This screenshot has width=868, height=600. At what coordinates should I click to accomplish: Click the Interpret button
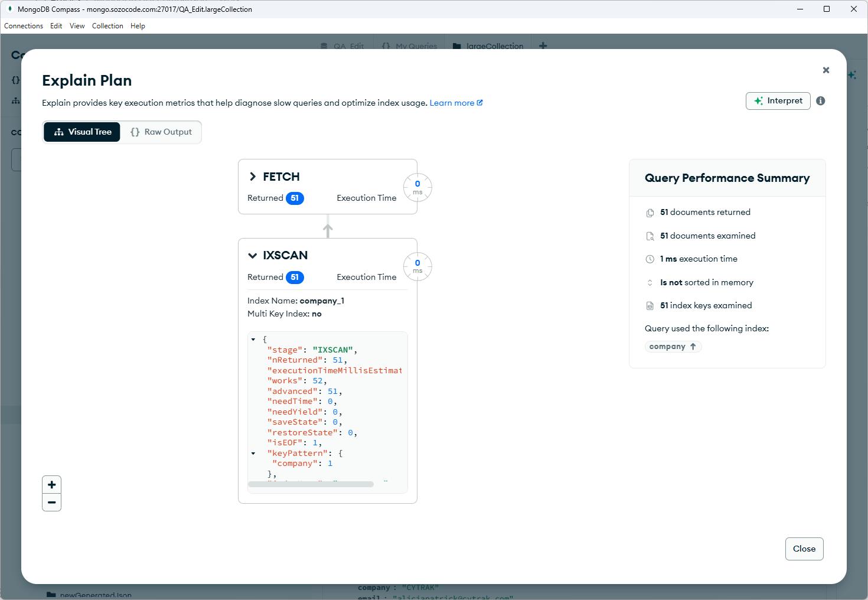tap(778, 101)
